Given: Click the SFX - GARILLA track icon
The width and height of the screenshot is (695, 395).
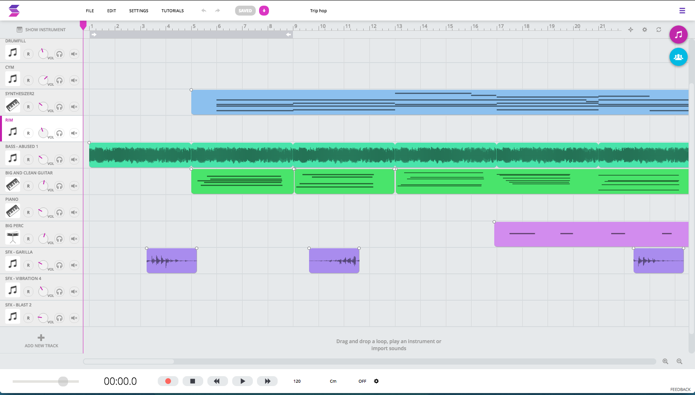Looking at the screenshot, I should [12, 264].
